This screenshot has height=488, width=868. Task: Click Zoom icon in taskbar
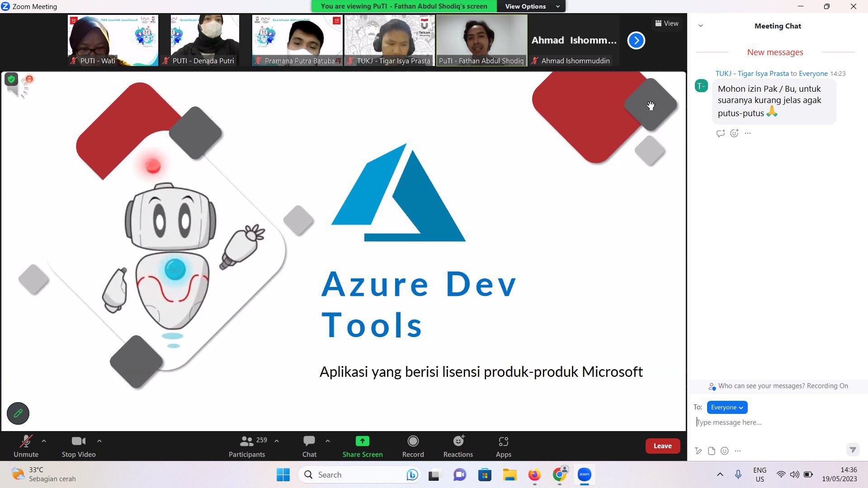coord(585,474)
